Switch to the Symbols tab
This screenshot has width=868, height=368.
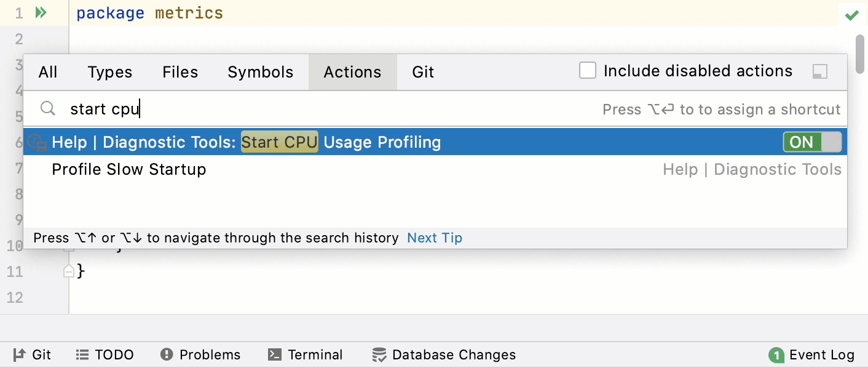pos(261,71)
